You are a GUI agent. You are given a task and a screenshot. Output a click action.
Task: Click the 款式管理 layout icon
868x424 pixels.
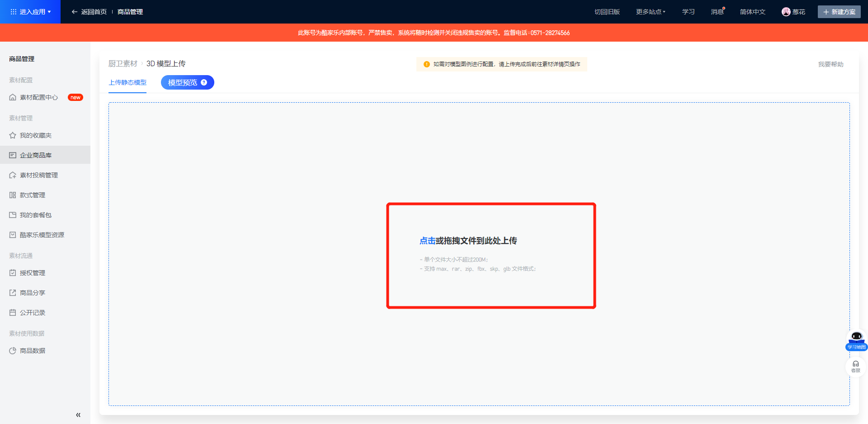point(13,195)
